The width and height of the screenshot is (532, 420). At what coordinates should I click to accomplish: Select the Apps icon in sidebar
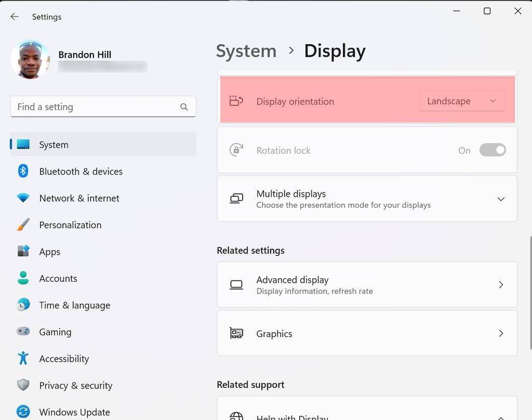[x=23, y=251]
